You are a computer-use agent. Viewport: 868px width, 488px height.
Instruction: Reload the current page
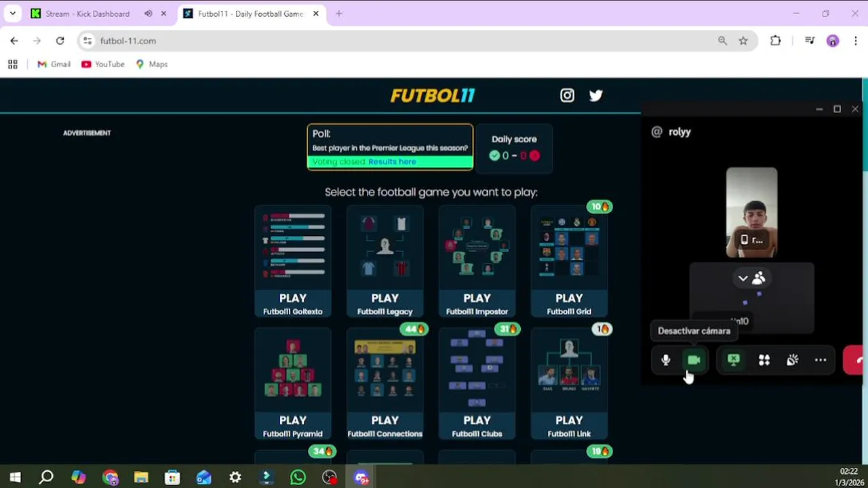pos(60,41)
